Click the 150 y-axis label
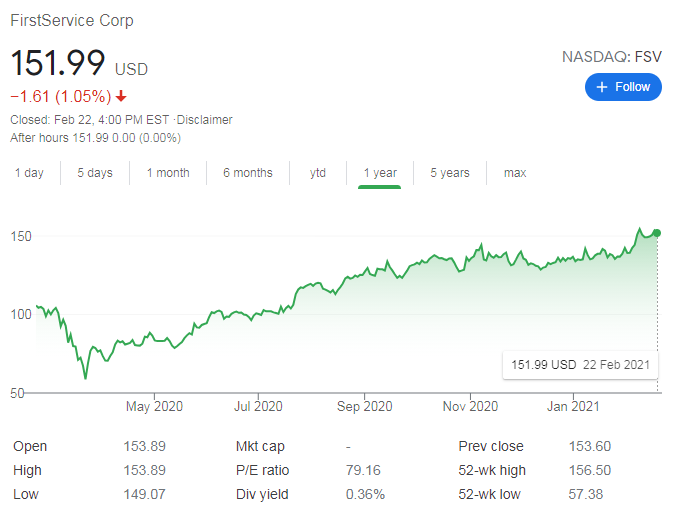The height and width of the screenshot is (519, 673). point(21,236)
